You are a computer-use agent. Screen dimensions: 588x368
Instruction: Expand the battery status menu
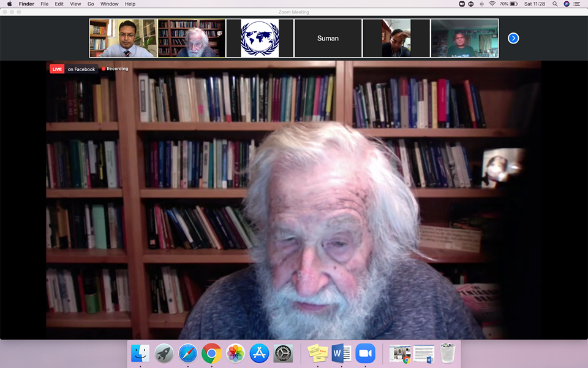tap(513, 4)
